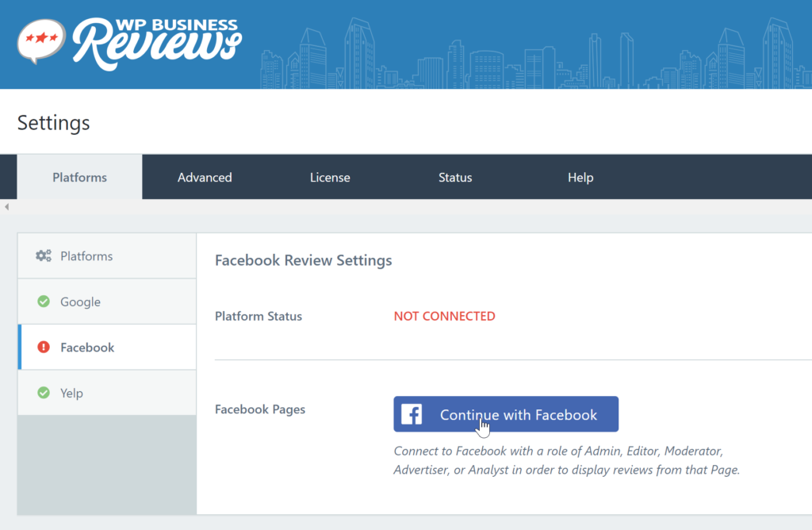Open the Help tab

(580, 177)
